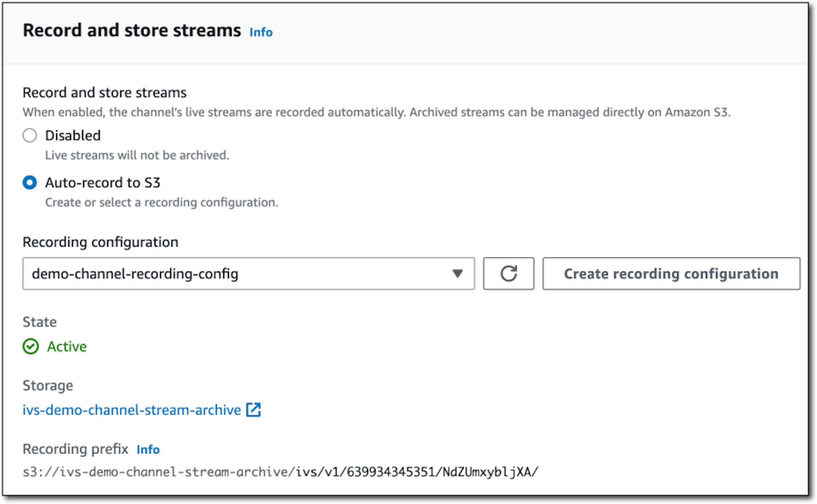Open the Info link beside the Record and store streams heading
The width and height of the screenshot is (817, 504).
261,32
